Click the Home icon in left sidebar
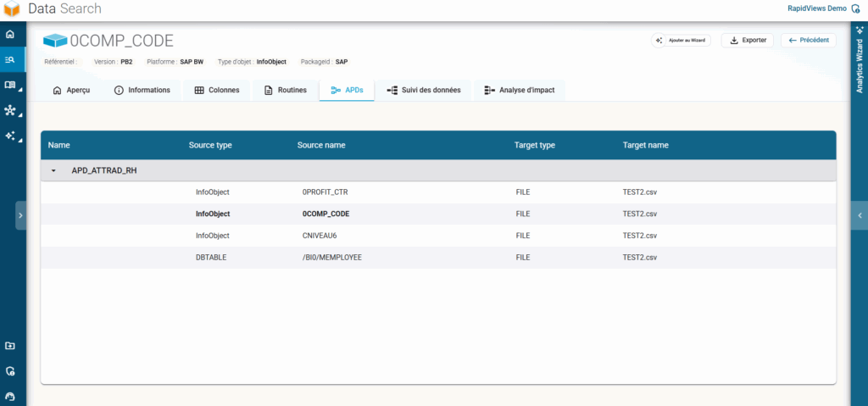Image resolution: width=868 pixels, height=406 pixels. click(x=10, y=35)
